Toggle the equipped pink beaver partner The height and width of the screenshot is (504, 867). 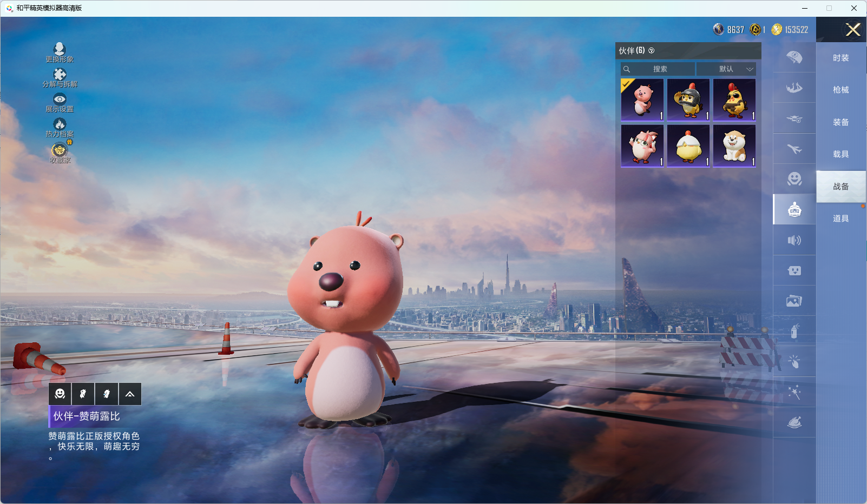(x=642, y=100)
